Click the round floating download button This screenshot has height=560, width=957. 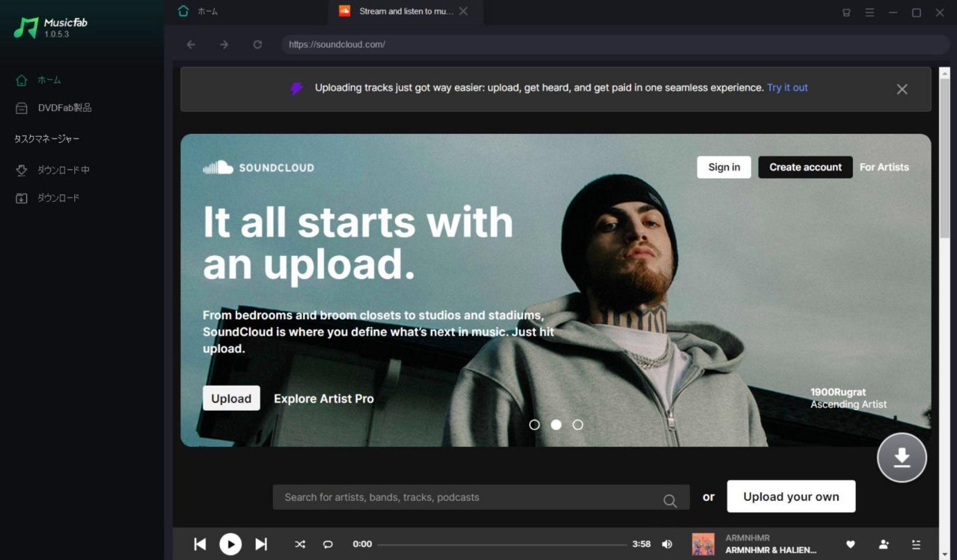coord(901,457)
